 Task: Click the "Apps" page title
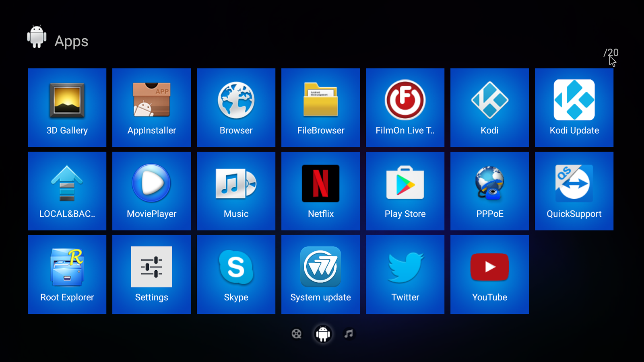coord(71,41)
